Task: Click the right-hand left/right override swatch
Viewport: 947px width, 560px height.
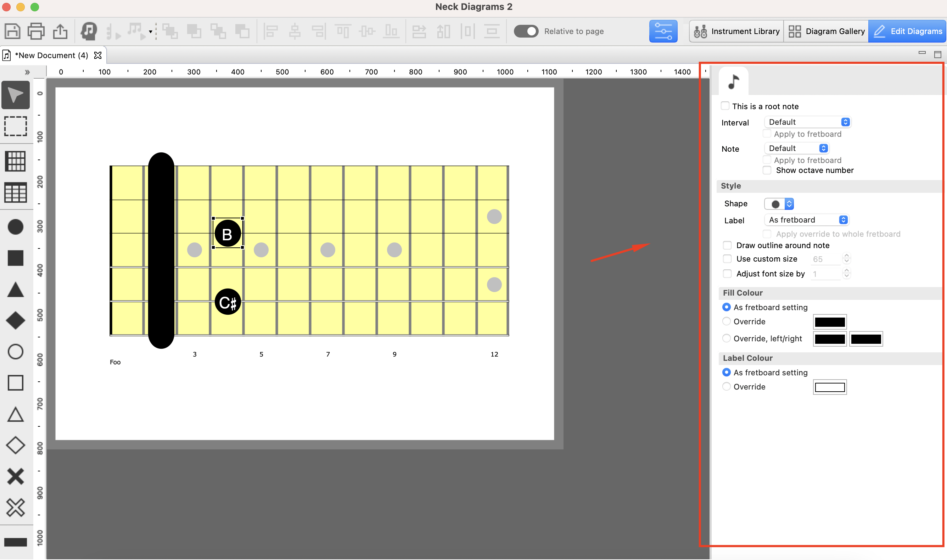Action: pyautogui.click(x=866, y=339)
